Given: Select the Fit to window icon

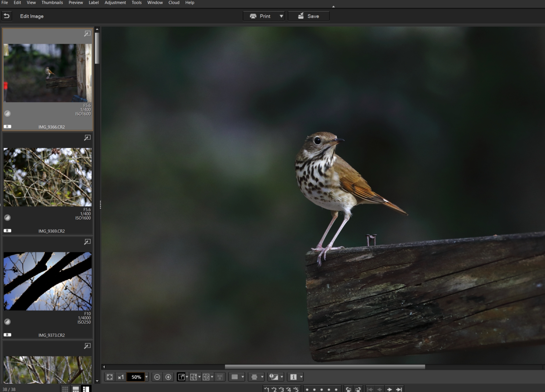Looking at the screenshot, I should (110, 377).
